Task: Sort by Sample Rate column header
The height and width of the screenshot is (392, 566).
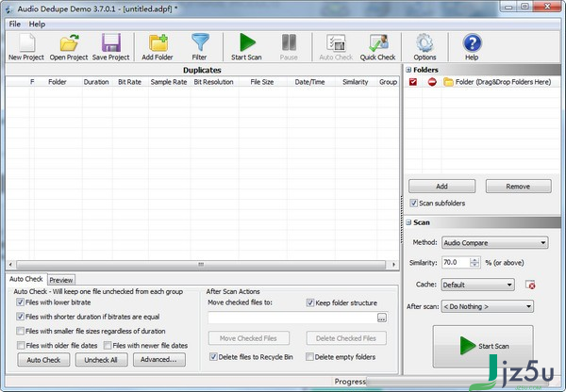Action: point(169,82)
